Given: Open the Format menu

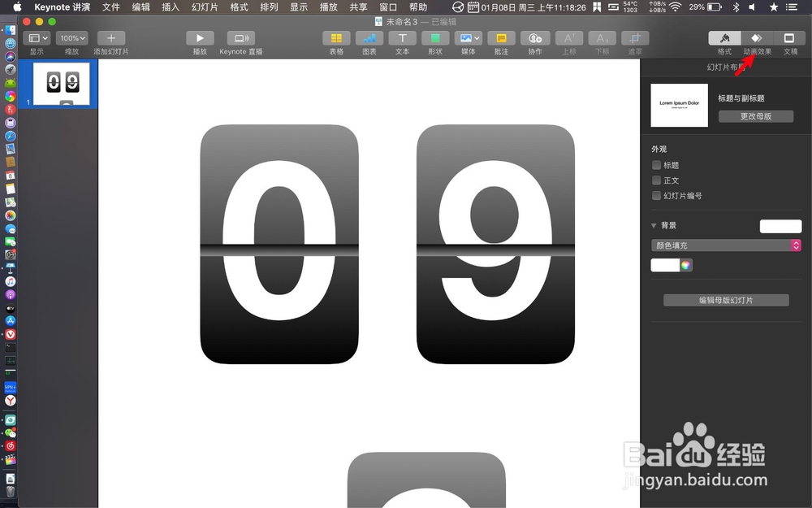Looking at the screenshot, I should (239, 7).
